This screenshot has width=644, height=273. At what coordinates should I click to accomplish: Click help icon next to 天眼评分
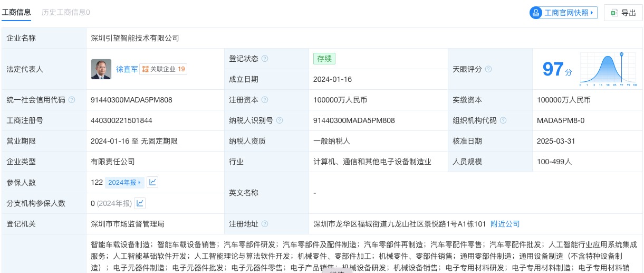point(488,69)
